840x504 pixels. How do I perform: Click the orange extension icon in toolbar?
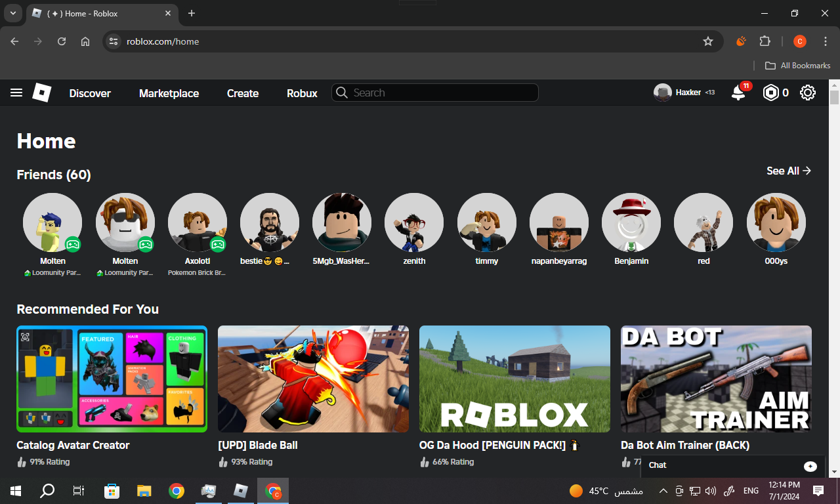coord(741,41)
